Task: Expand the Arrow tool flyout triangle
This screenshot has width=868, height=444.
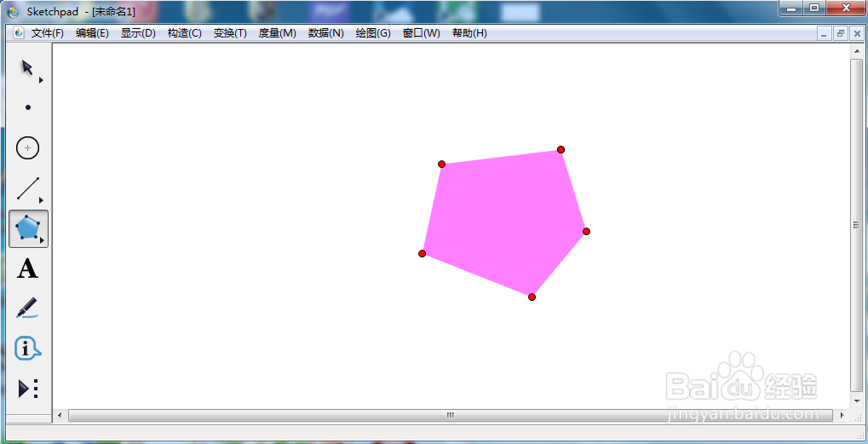Action: tap(41, 80)
